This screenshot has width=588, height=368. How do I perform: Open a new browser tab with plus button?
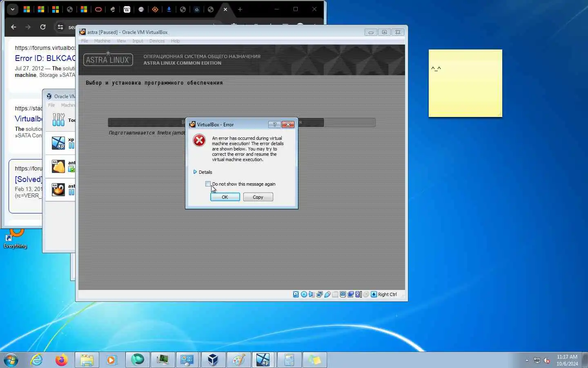click(x=240, y=9)
